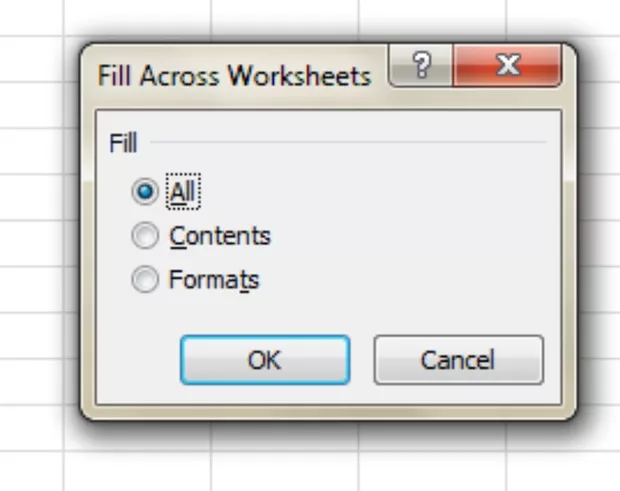The width and height of the screenshot is (620, 491).
Task: Click the filled radio dot next to All
Action: click(x=146, y=190)
